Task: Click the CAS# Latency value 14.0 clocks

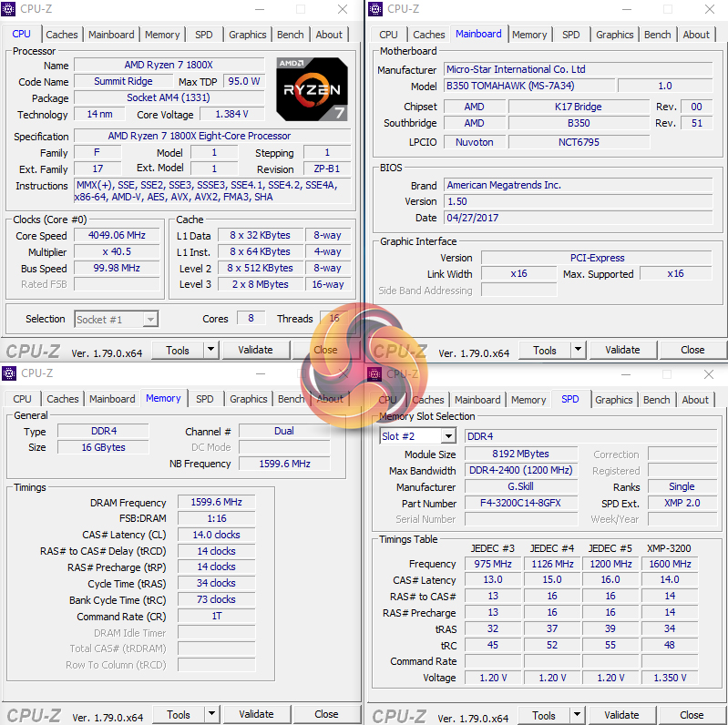Action: (x=216, y=535)
